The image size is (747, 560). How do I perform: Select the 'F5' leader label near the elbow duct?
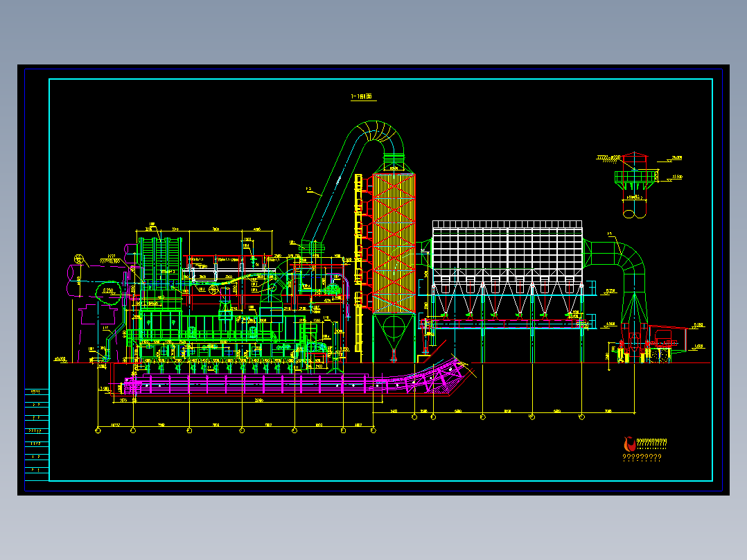[610, 234]
